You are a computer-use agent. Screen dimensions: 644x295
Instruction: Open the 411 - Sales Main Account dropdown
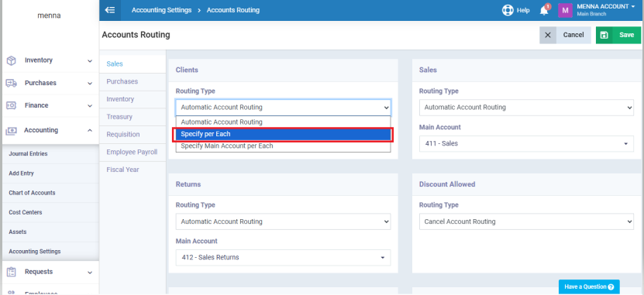pos(526,143)
